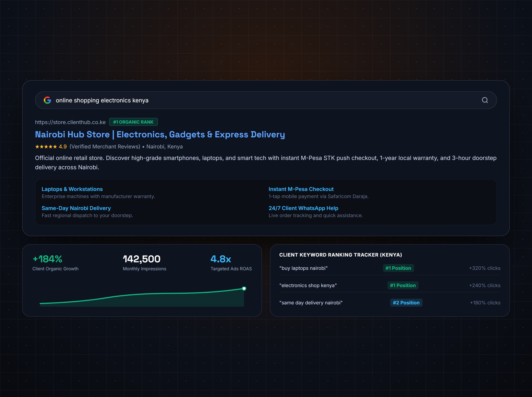532x397 pixels.
Task: Click 'Enterprise machines with manufacturer warranty.' text
Action: coord(98,196)
